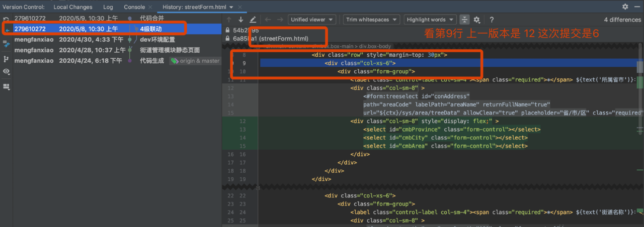
Task: Click the back arrow in diff toolbar
Action: click(x=268, y=20)
